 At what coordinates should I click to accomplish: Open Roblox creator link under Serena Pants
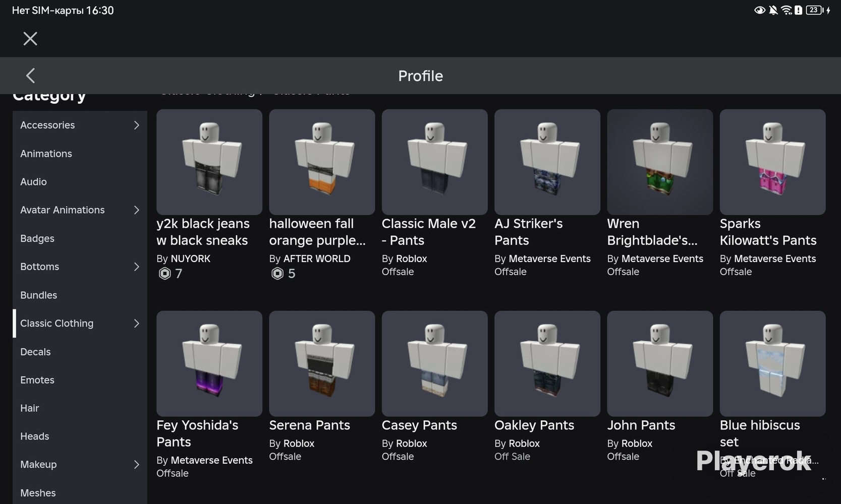point(299,444)
